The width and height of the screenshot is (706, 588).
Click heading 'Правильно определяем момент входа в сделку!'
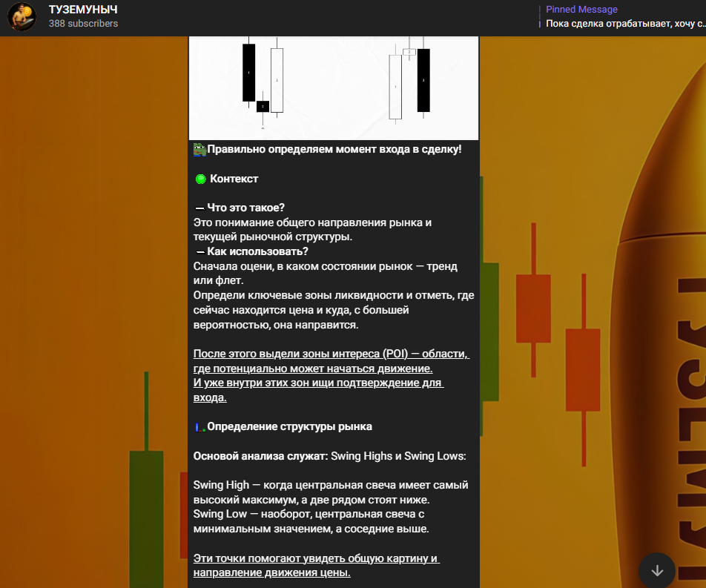(334, 150)
